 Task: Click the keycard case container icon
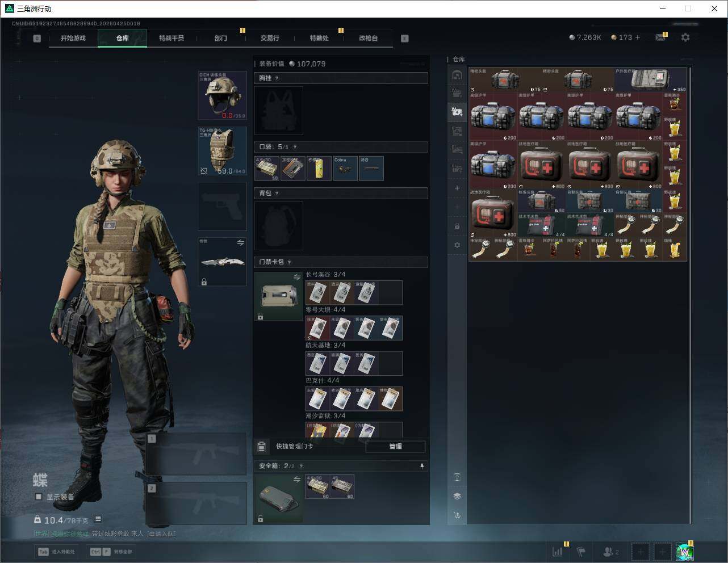[279, 296]
